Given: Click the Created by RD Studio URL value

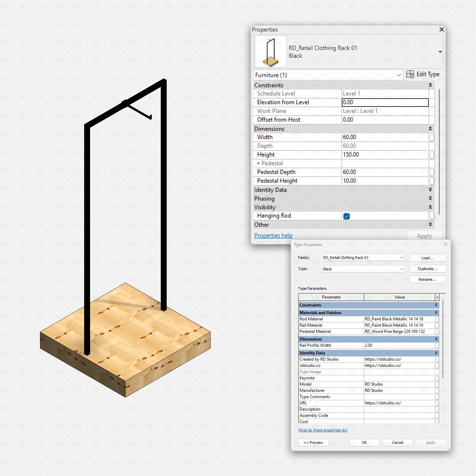Looking at the screenshot, I should [x=399, y=359].
